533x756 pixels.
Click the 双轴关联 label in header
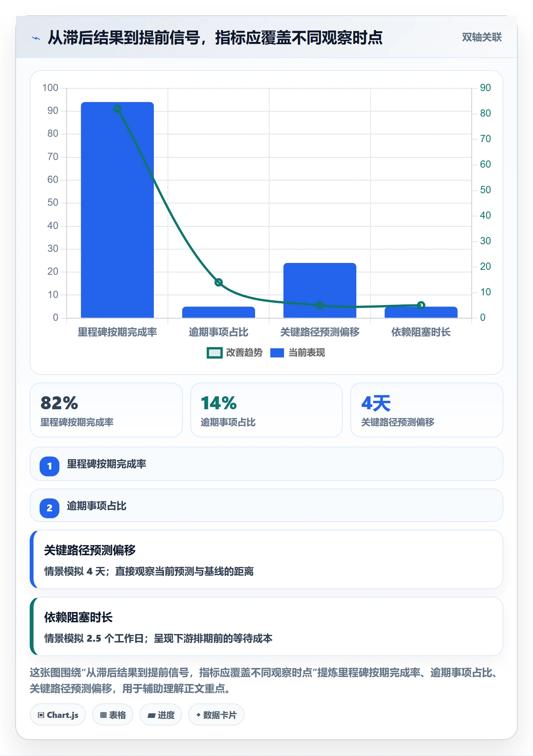point(482,37)
